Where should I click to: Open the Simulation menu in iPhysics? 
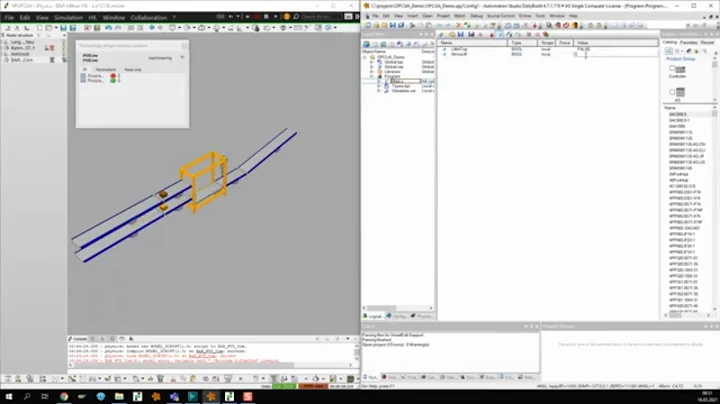pyautogui.click(x=68, y=17)
